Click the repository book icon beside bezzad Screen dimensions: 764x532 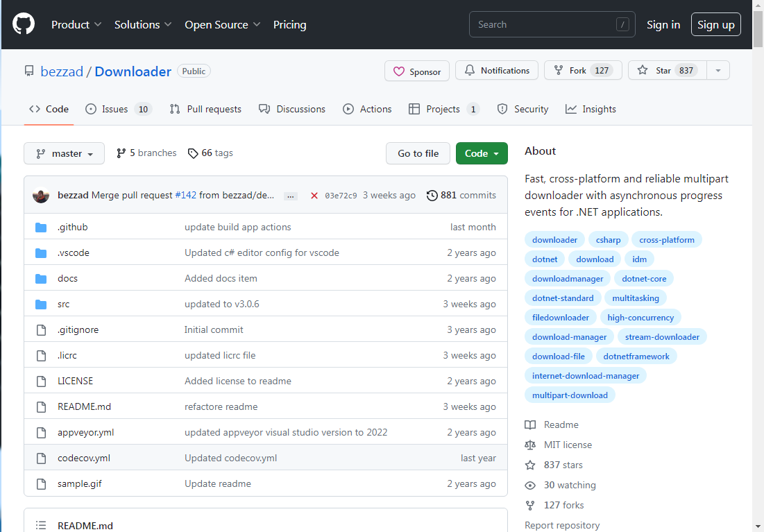pos(29,71)
